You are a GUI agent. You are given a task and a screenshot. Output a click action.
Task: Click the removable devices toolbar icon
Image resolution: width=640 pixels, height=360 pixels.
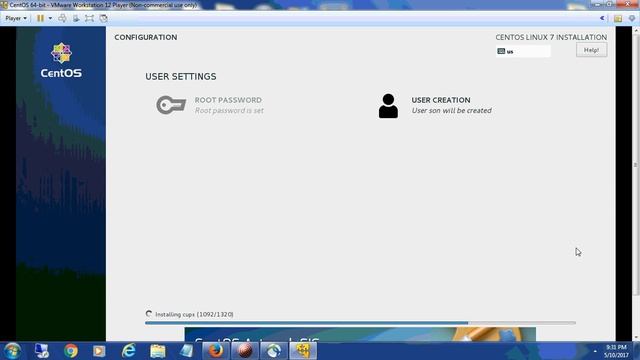pos(76,18)
